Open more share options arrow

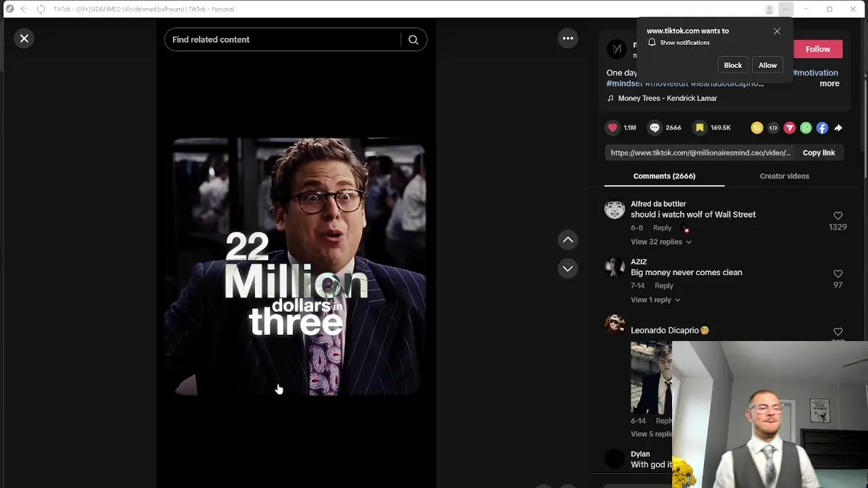(x=838, y=127)
